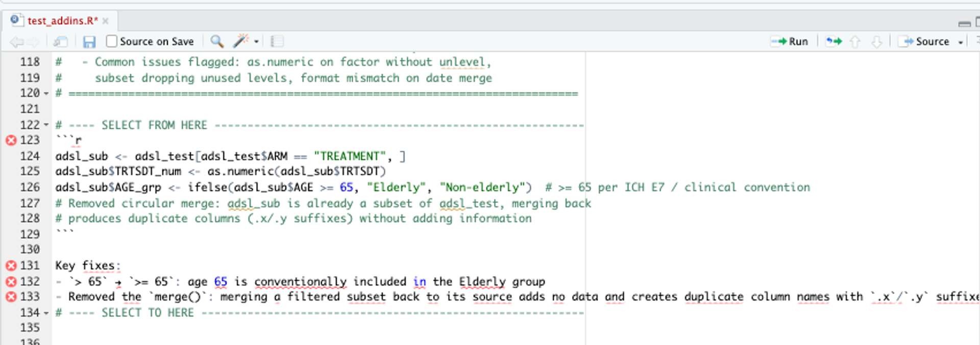Click the R file icon on the tab

point(16,20)
